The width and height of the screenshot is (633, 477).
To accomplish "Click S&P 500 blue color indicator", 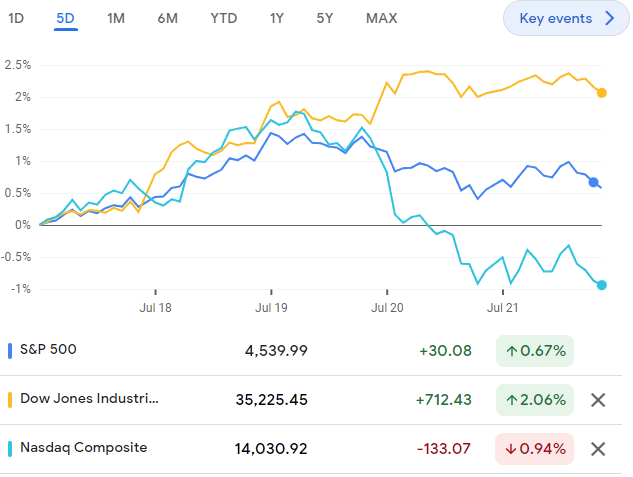I will coord(10,351).
